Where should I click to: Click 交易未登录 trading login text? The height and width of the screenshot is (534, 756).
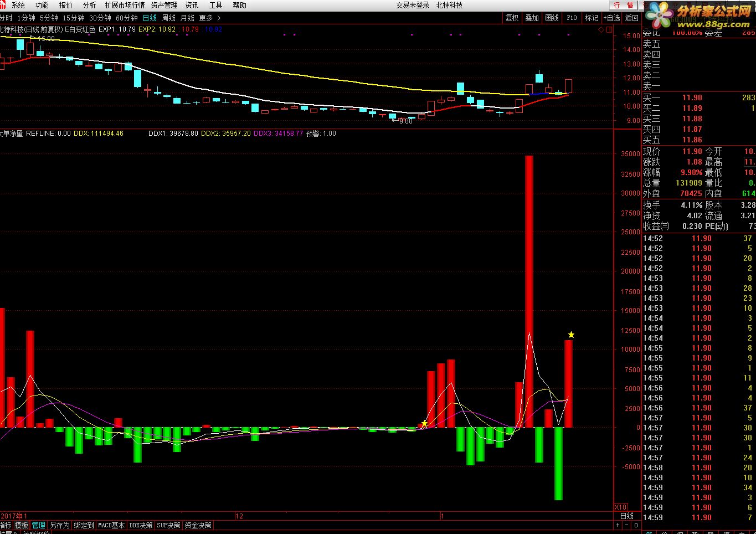pyautogui.click(x=413, y=5)
